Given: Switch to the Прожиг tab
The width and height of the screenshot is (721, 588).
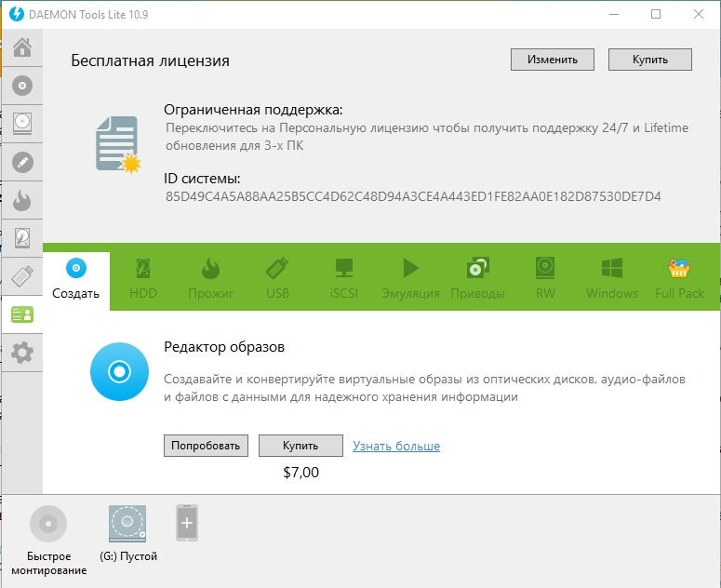Looking at the screenshot, I should (x=210, y=278).
